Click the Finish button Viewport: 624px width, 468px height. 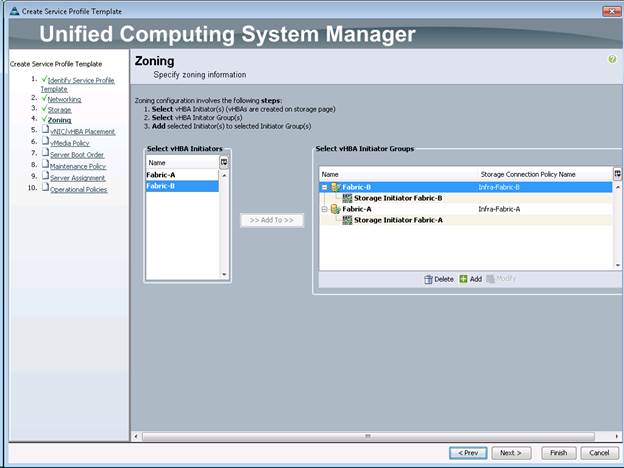click(559, 453)
